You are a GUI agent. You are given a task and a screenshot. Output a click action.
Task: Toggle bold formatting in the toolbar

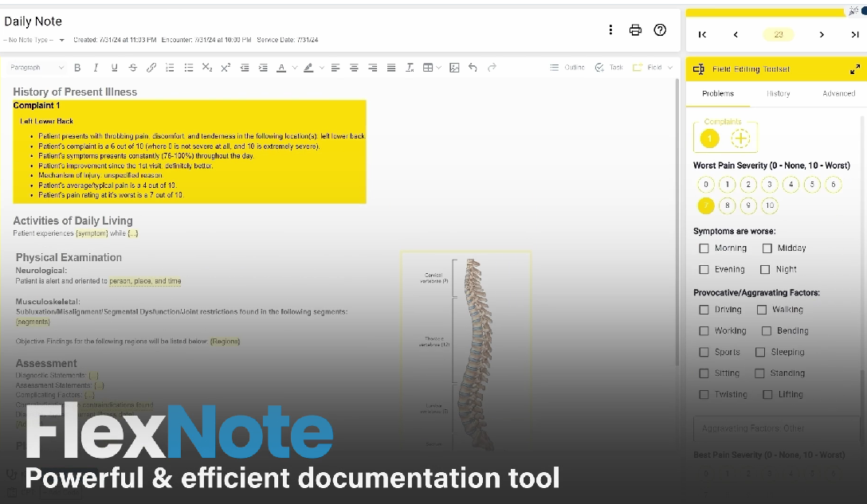point(77,68)
